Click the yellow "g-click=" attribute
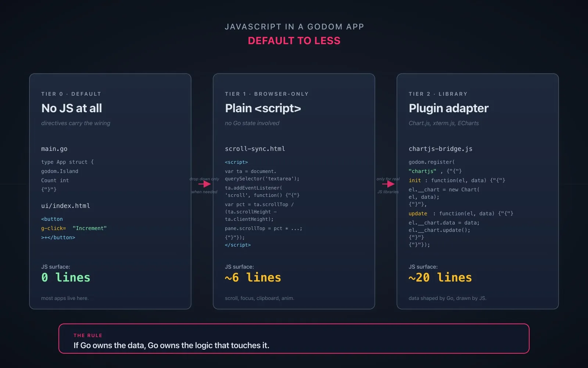588x368 pixels. pos(54,228)
